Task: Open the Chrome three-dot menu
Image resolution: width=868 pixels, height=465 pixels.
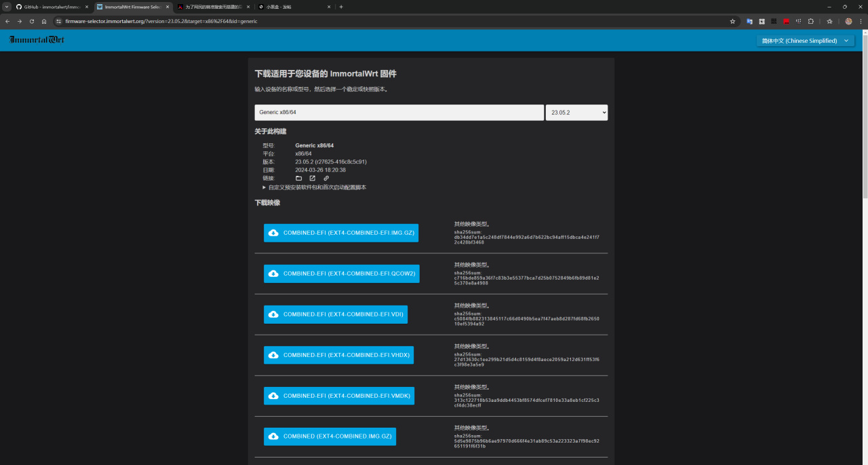Action: (861, 21)
